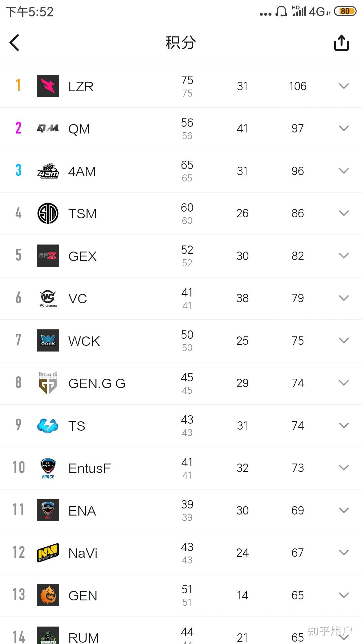Open the GEN.G Esports team logo
This screenshot has width=362, height=644.
point(47,383)
